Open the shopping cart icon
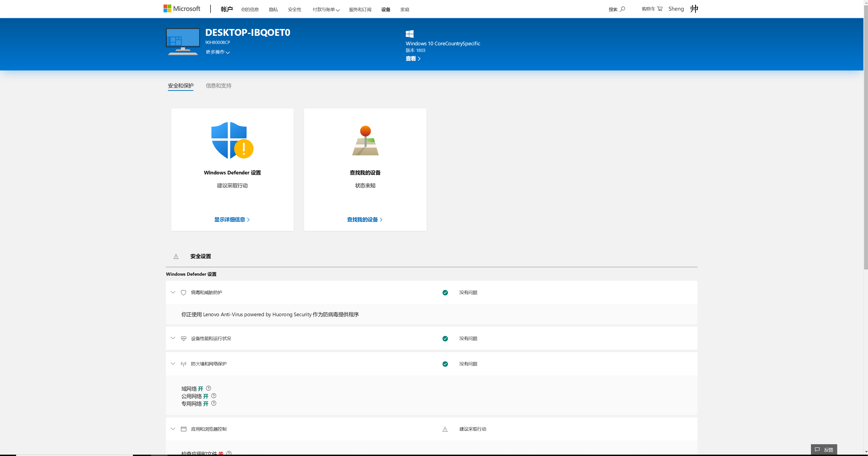Image resolution: width=868 pixels, height=456 pixels. [660, 9]
